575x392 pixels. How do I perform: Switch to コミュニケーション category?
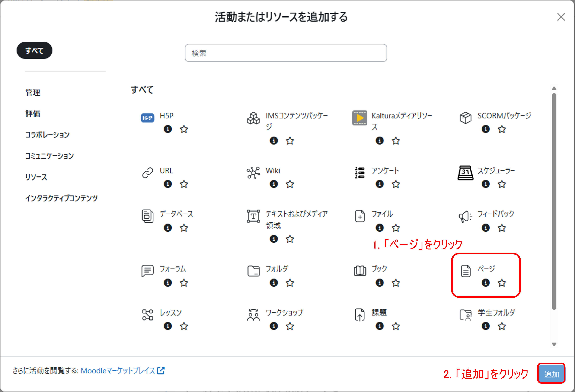[x=49, y=156]
